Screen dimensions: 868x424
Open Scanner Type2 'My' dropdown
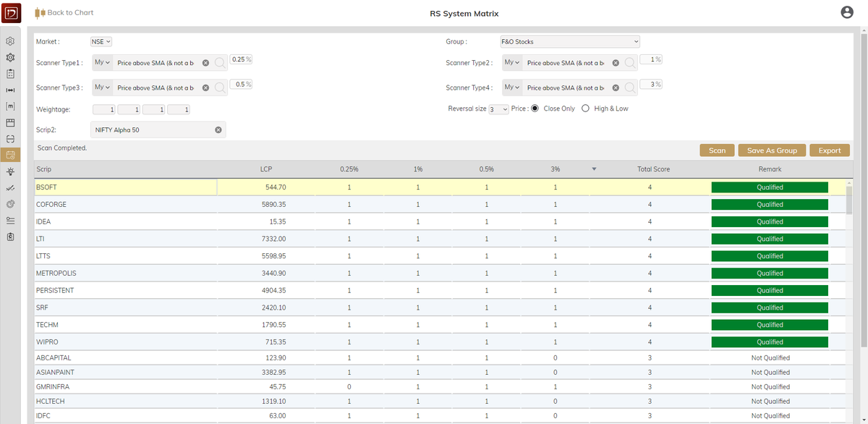512,63
